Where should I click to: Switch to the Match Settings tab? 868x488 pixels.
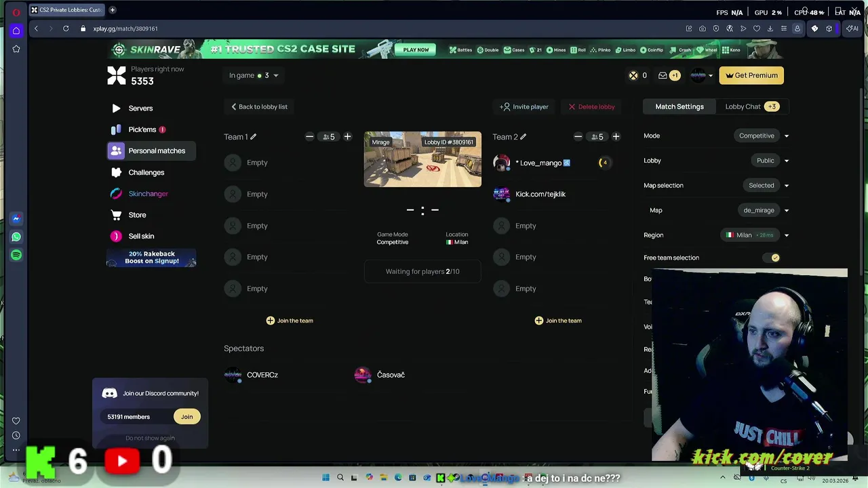[679, 106]
